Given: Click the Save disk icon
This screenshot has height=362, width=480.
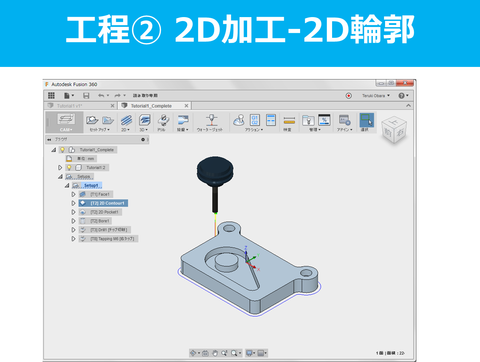Looking at the screenshot, I should [86, 96].
